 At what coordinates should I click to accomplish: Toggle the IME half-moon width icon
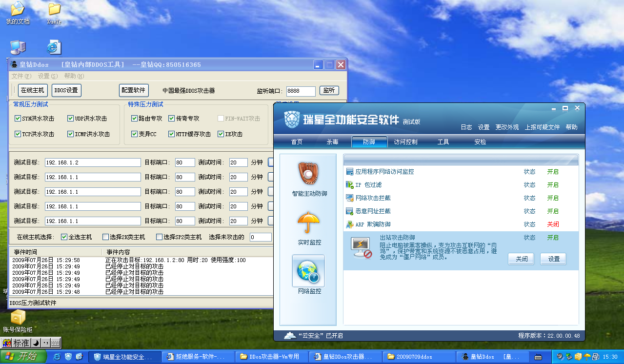coord(36,343)
